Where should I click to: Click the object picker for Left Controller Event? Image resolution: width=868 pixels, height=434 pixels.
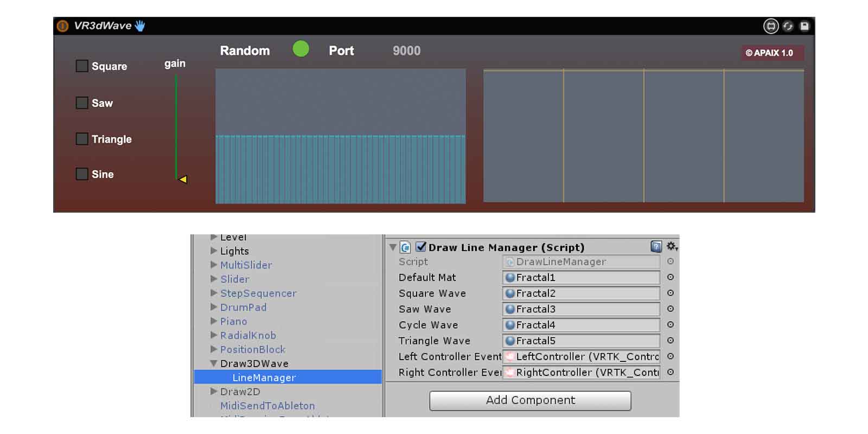pyautogui.click(x=671, y=356)
